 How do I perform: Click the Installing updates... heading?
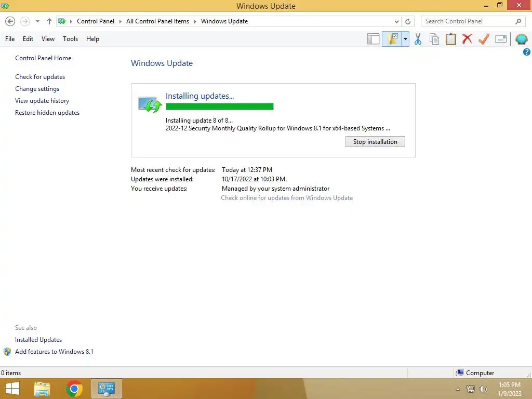click(199, 96)
